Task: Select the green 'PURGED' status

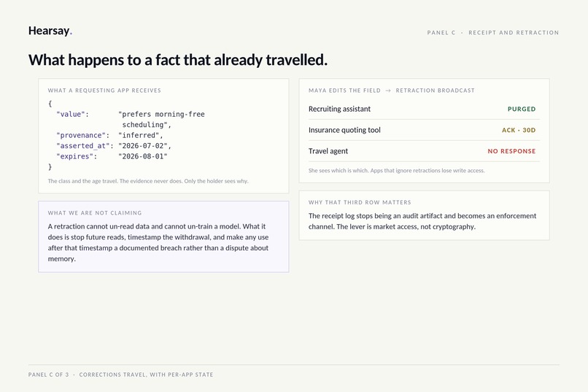Action: pos(522,109)
